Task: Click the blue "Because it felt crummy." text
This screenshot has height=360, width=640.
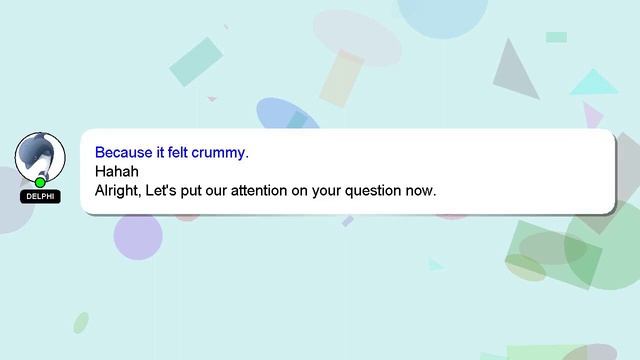Action: coord(171,153)
